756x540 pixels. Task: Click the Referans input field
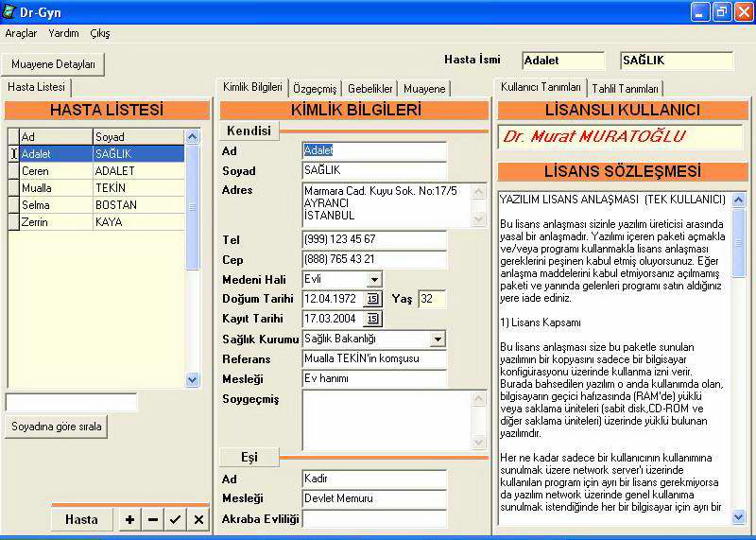pyautogui.click(x=374, y=359)
